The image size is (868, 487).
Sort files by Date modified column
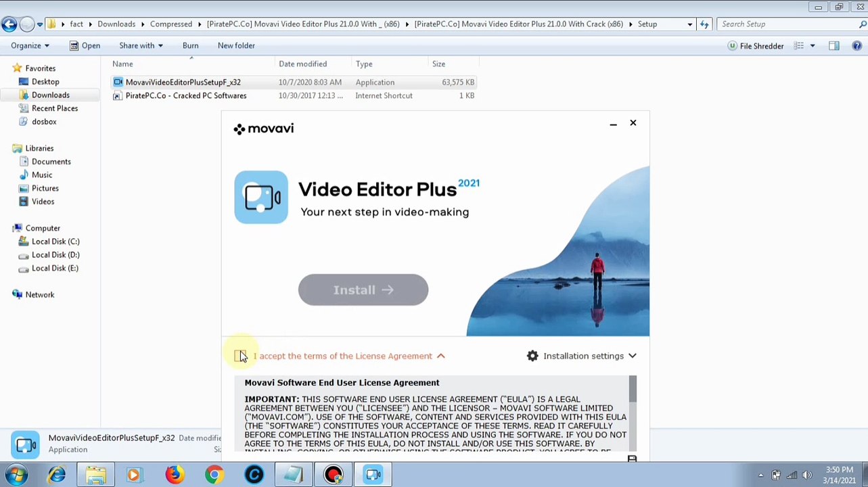coord(302,64)
